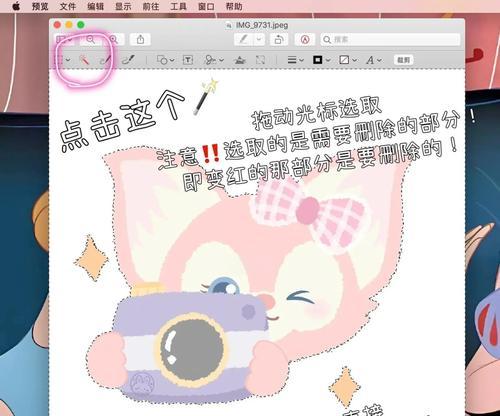The width and height of the screenshot is (500, 416).
Task: Open the Apple menu
Action: pyautogui.click(x=16, y=6)
